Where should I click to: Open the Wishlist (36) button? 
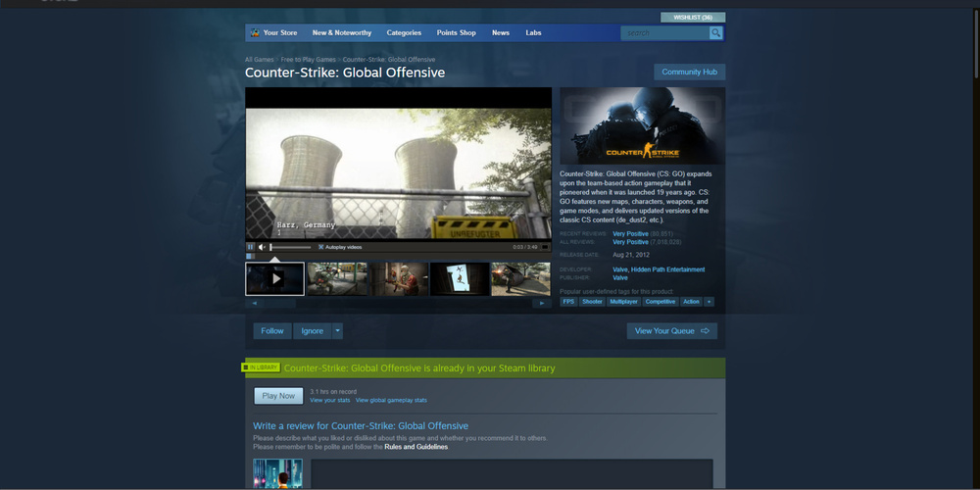[693, 18]
